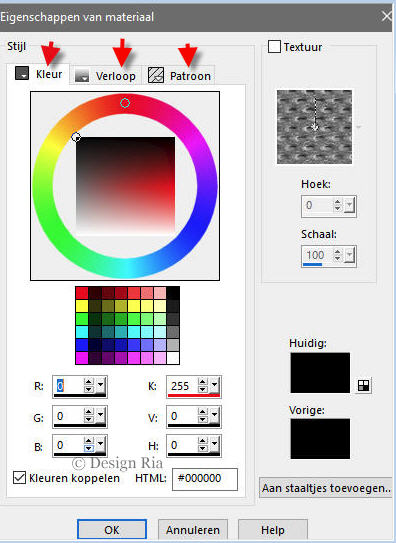Click the texture preview thumbnail
Screen dimensions: 396x543
pos(314,127)
